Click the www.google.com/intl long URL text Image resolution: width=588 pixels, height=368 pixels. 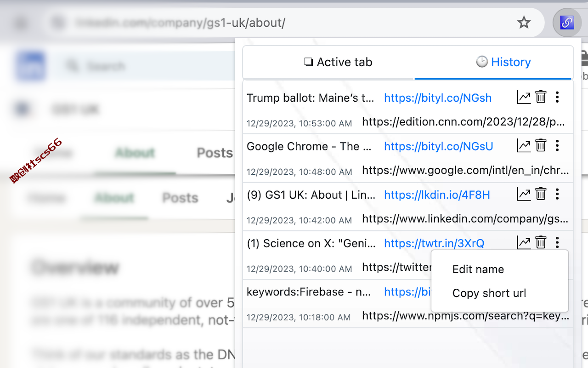[x=465, y=171]
